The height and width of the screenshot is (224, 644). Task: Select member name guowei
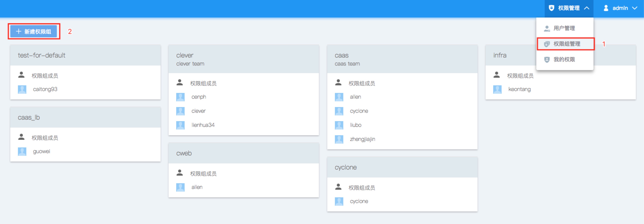click(x=42, y=152)
